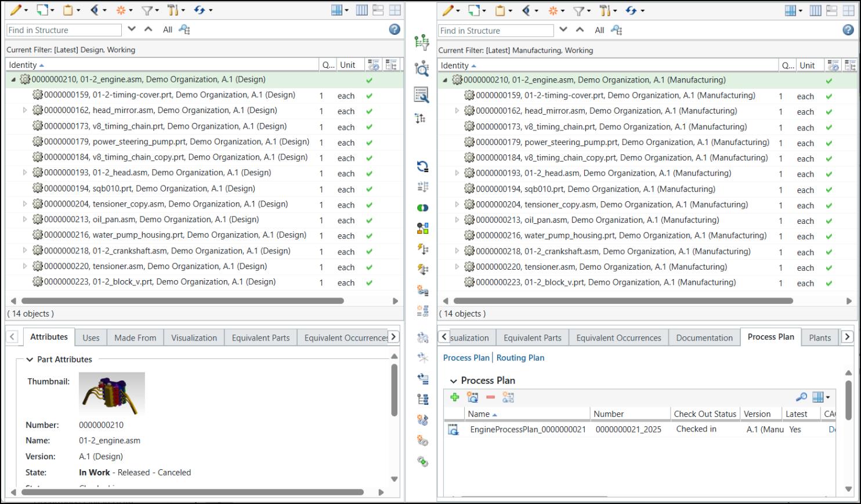Click the magnifier-over-structure icon in the center toolbar
Screen dimensions: 861x504
(422, 68)
